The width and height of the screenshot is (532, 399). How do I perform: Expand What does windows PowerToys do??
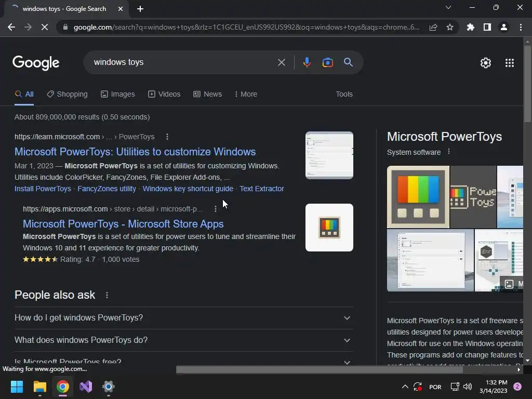(x=183, y=340)
